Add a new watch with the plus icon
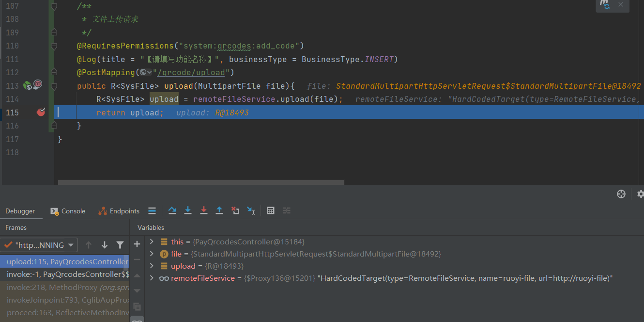This screenshot has width=644, height=322. point(137,244)
